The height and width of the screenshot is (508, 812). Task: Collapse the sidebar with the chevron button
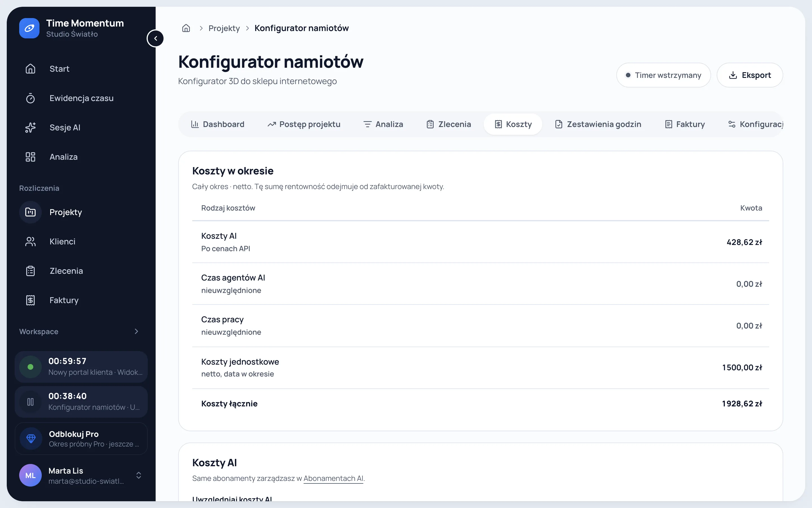[155, 38]
